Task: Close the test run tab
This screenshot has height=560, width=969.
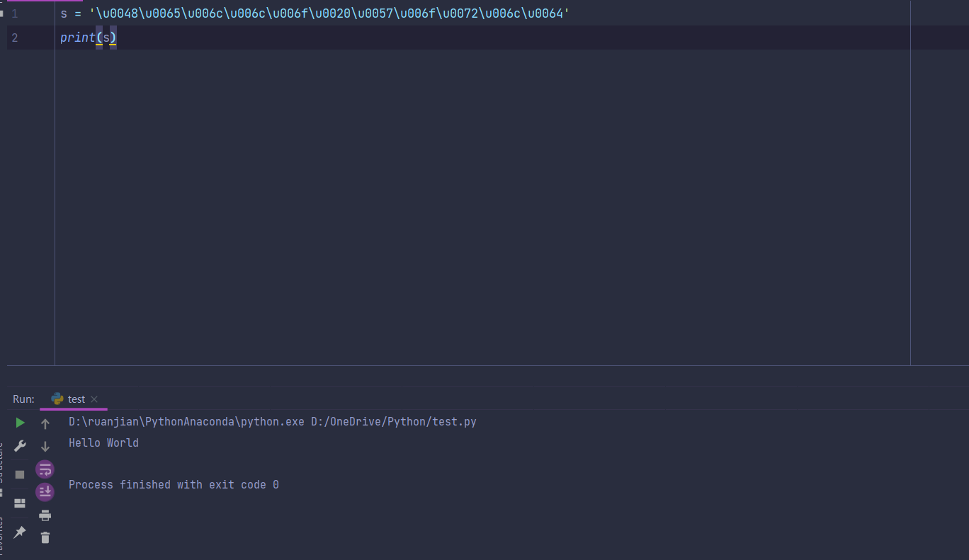Action: pos(94,399)
